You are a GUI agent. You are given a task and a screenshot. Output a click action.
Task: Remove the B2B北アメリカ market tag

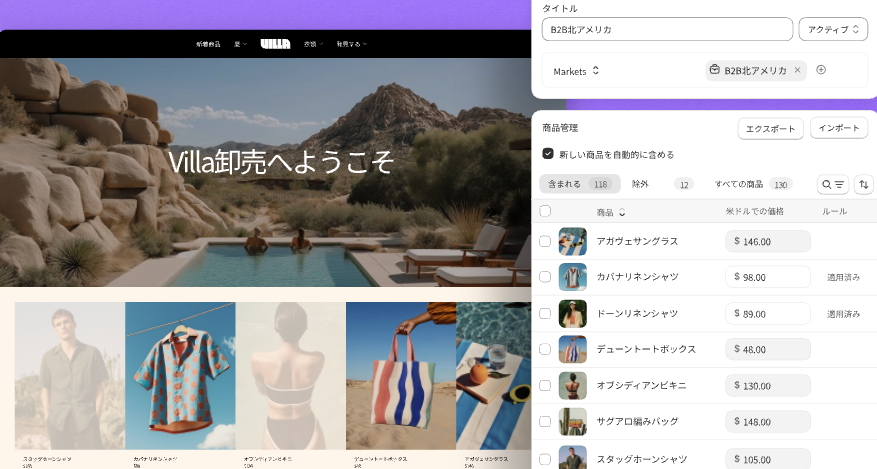(797, 70)
